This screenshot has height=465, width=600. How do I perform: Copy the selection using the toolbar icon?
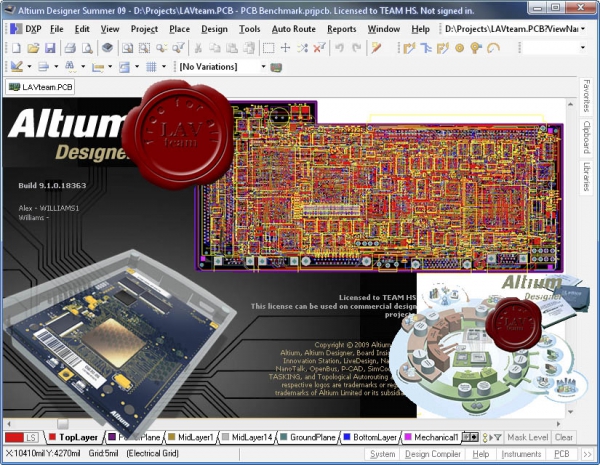[x=215, y=48]
